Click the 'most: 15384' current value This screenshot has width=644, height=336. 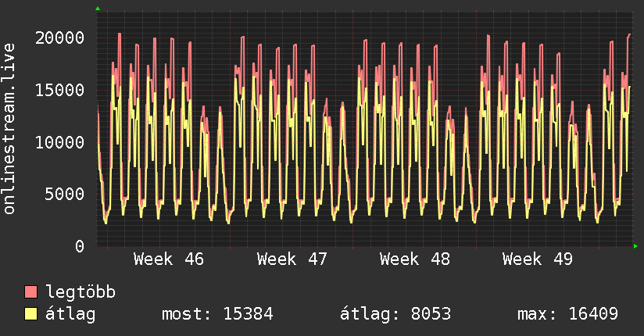[216, 315]
